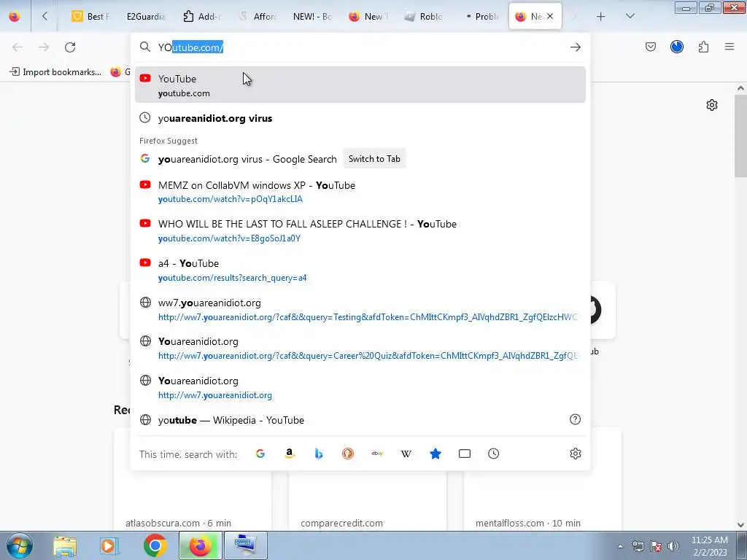747x560 pixels.
Task: Switch to the Add-ons tab
Action: coord(202,16)
